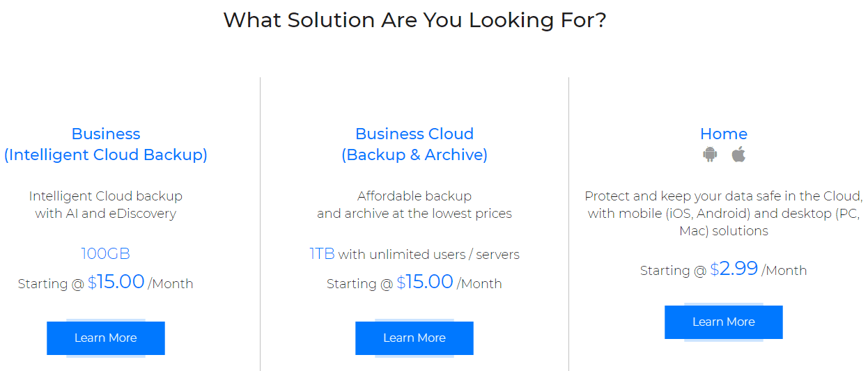Select the Home plan heading link
Viewport: 868px width, 371px height.
[x=724, y=134]
